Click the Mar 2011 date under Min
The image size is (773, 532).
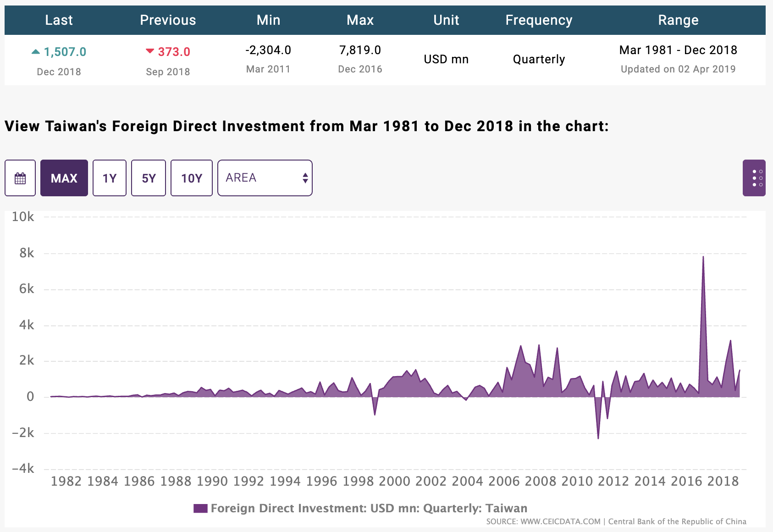[x=268, y=69]
